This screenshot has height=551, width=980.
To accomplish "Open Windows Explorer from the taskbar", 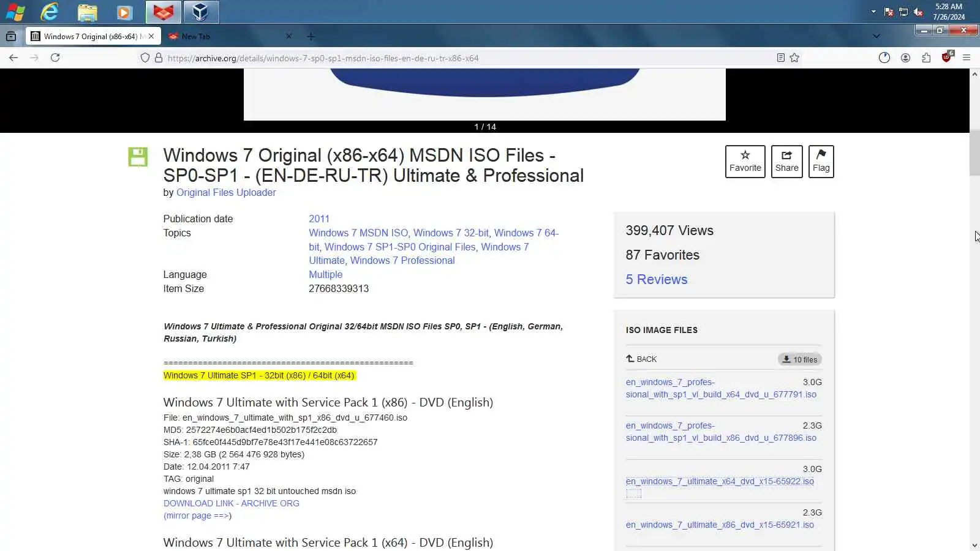I will pyautogui.click(x=87, y=12).
